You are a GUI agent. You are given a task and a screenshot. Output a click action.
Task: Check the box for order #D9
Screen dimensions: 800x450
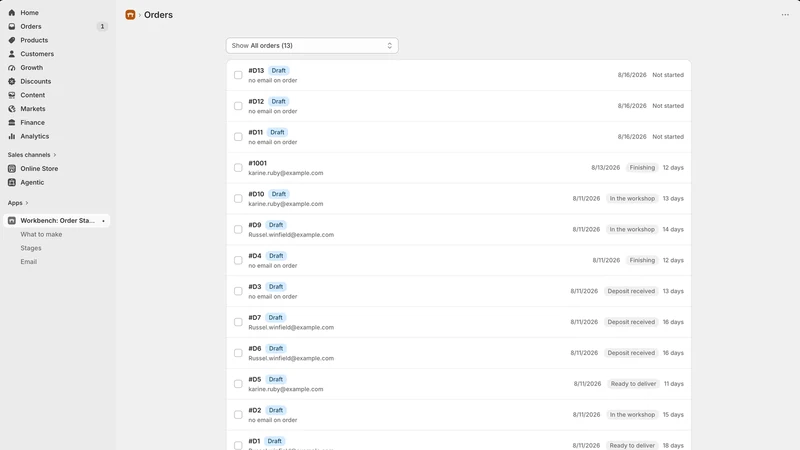click(238, 230)
